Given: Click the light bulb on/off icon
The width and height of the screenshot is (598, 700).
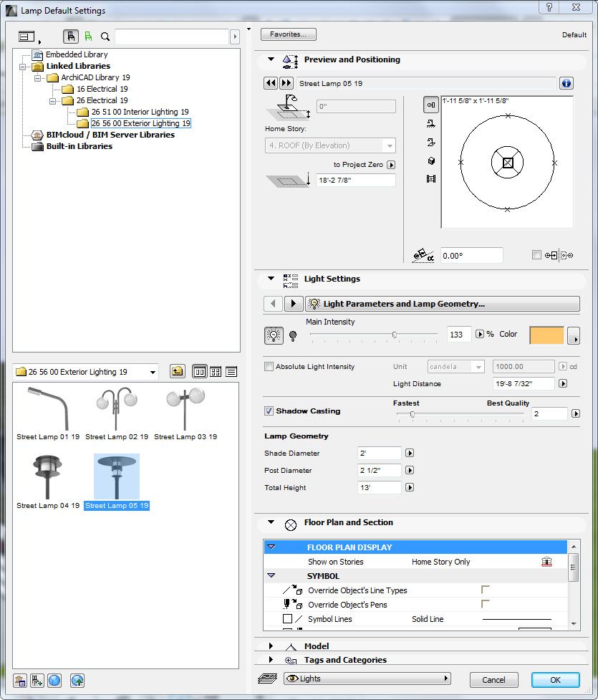Looking at the screenshot, I should (x=274, y=335).
